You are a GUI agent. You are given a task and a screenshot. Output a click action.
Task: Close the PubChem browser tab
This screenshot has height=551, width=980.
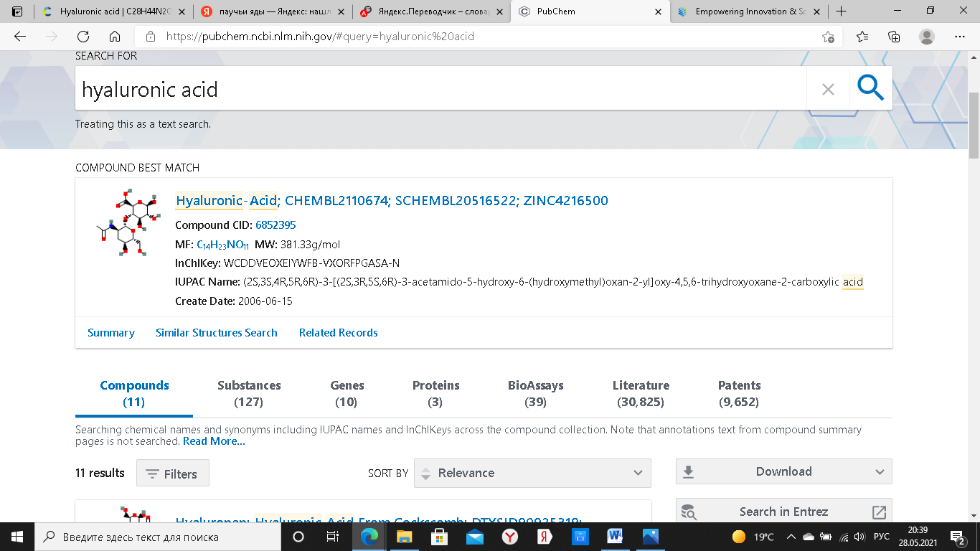658,11
